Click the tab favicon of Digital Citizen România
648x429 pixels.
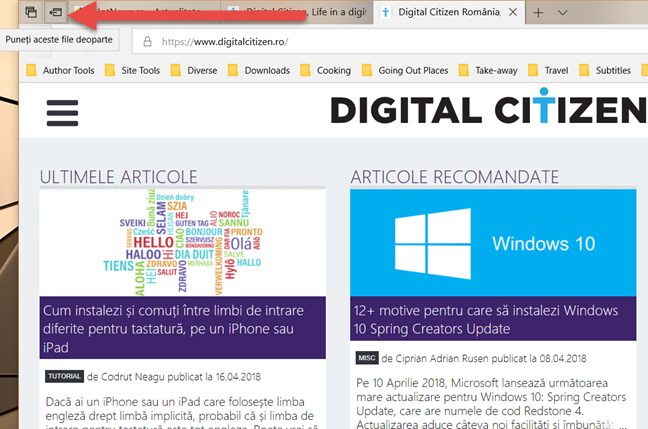click(386, 12)
